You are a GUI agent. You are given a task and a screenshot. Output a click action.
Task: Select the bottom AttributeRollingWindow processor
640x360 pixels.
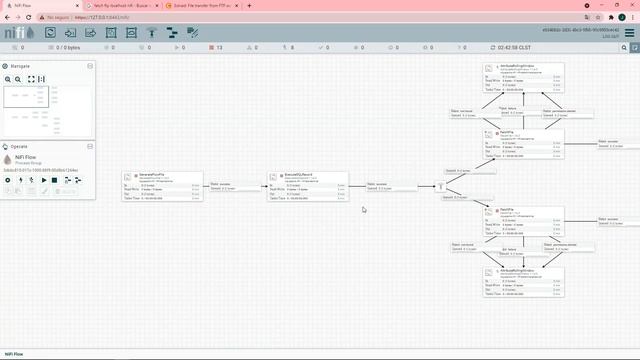[x=524, y=282]
